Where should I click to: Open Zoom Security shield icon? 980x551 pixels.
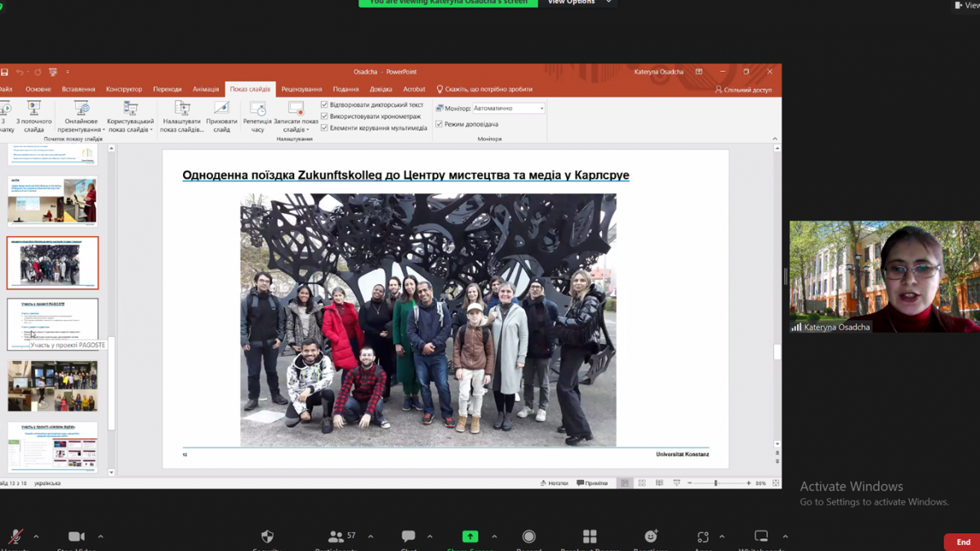(x=267, y=536)
